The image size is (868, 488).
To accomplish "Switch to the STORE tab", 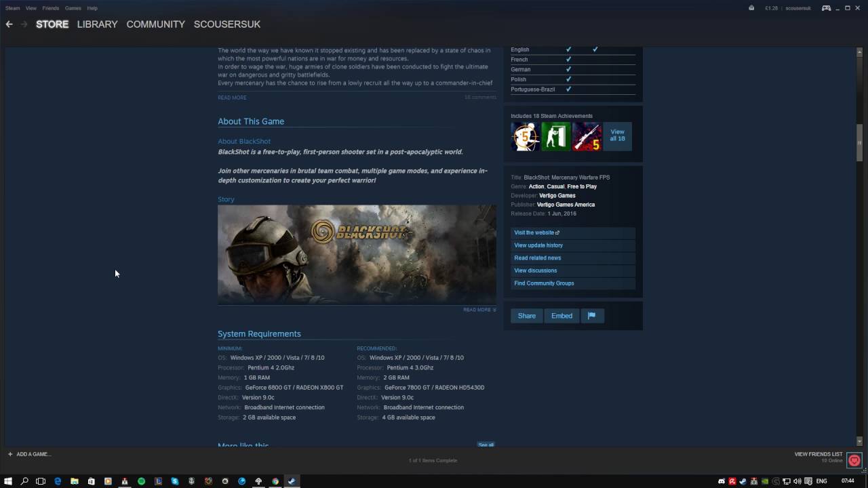I will pos(52,24).
